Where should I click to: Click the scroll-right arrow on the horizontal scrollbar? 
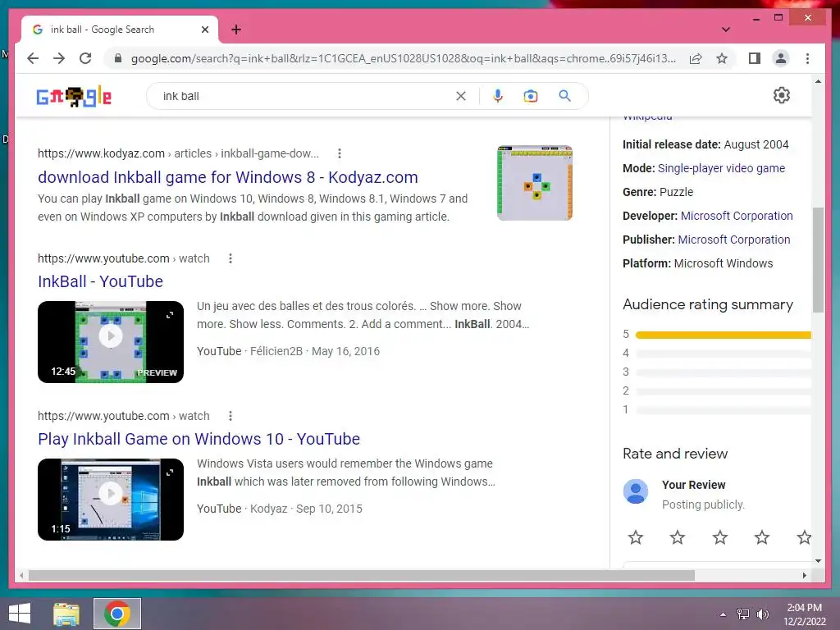click(x=805, y=575)
